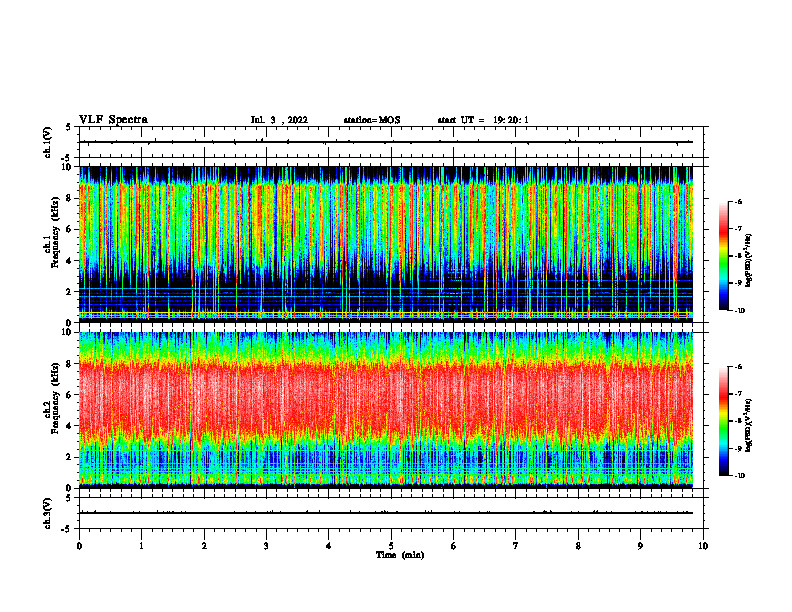Click the red band in ch.2 spectrogram
The width and height of the screenshot is (792, 612).
pyautogui.click(x=386, y=394)
